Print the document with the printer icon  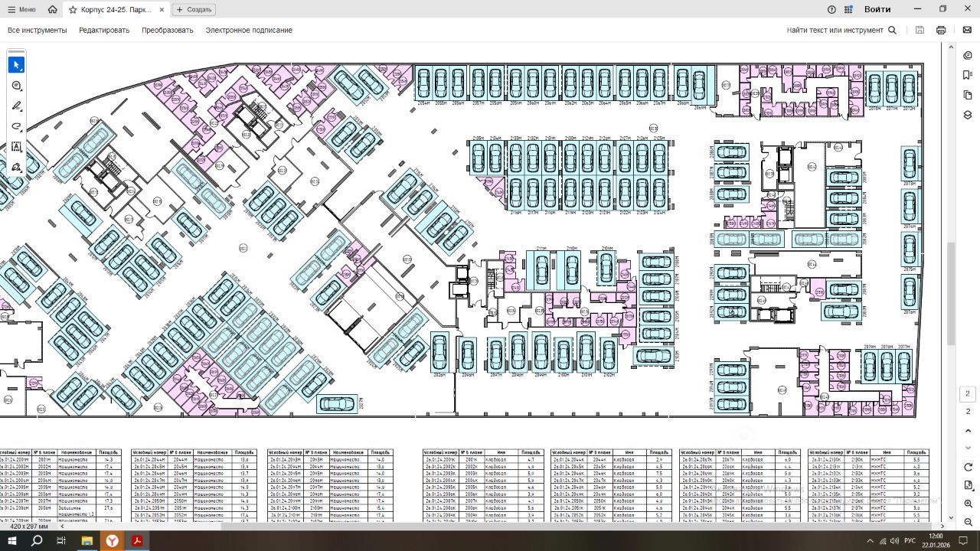[x=941, y=30]
